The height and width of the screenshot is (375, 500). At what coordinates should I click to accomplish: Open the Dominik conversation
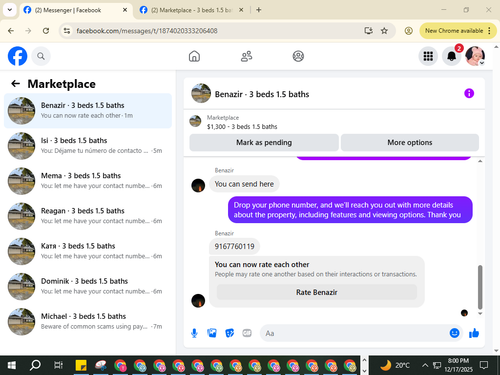click(88, 286)
